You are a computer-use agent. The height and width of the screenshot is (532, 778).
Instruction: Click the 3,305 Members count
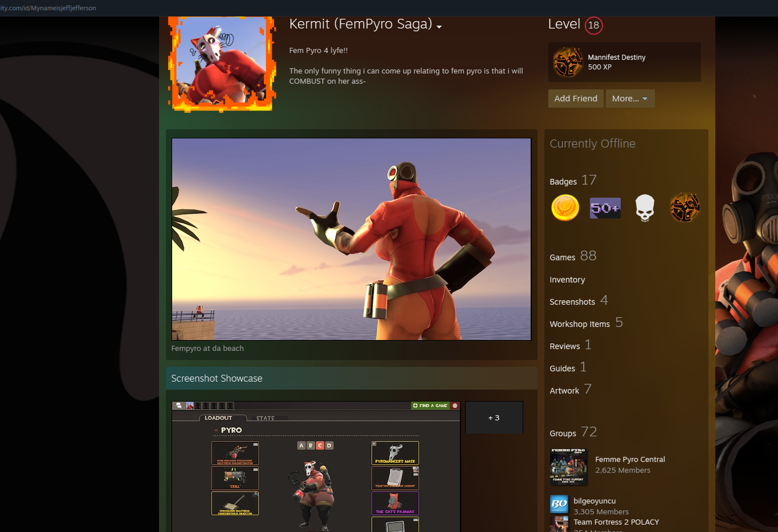(601, 511)
